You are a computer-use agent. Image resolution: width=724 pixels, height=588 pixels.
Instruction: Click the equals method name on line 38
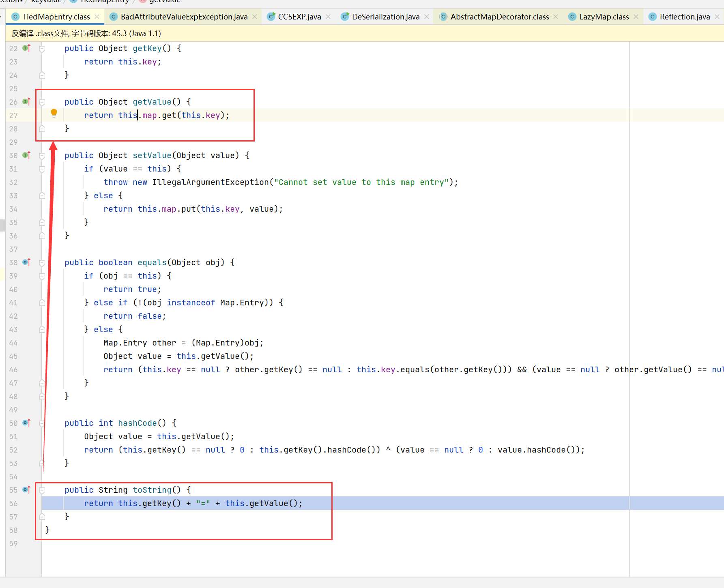[152, 262]
